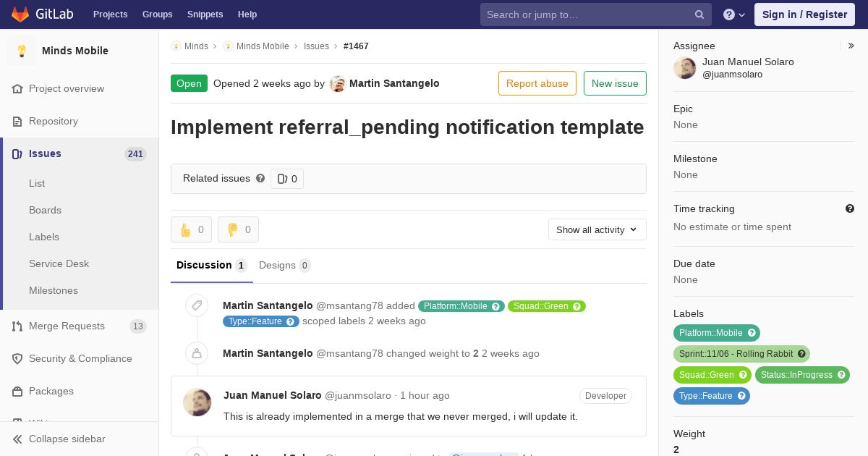Give a thumbs down reaction
868x456 pixels.
(x=238, y=229)
